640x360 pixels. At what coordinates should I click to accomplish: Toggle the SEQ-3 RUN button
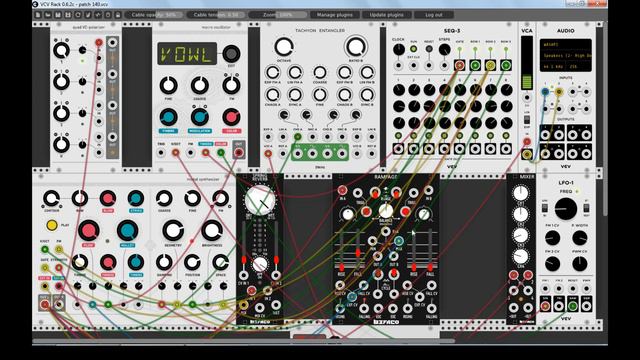point(413,49)
